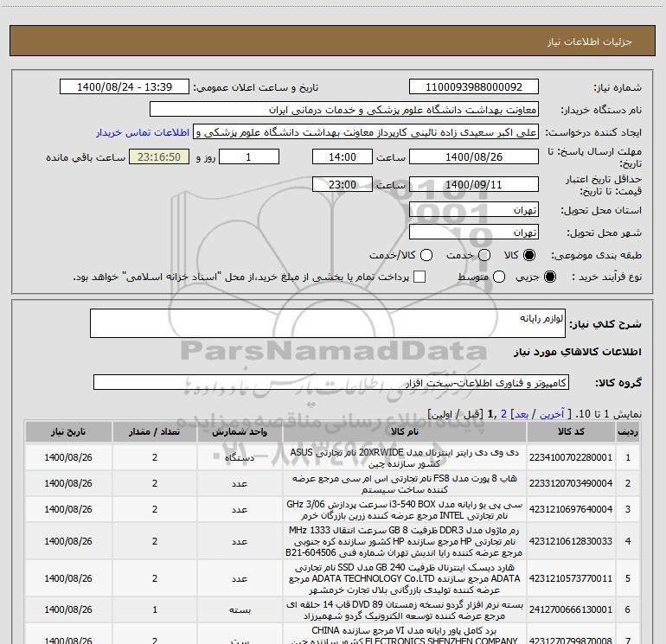Click the remaining time 23:16:50 field
The height and width of the screenshot is (644, 666).
(159, 156)
